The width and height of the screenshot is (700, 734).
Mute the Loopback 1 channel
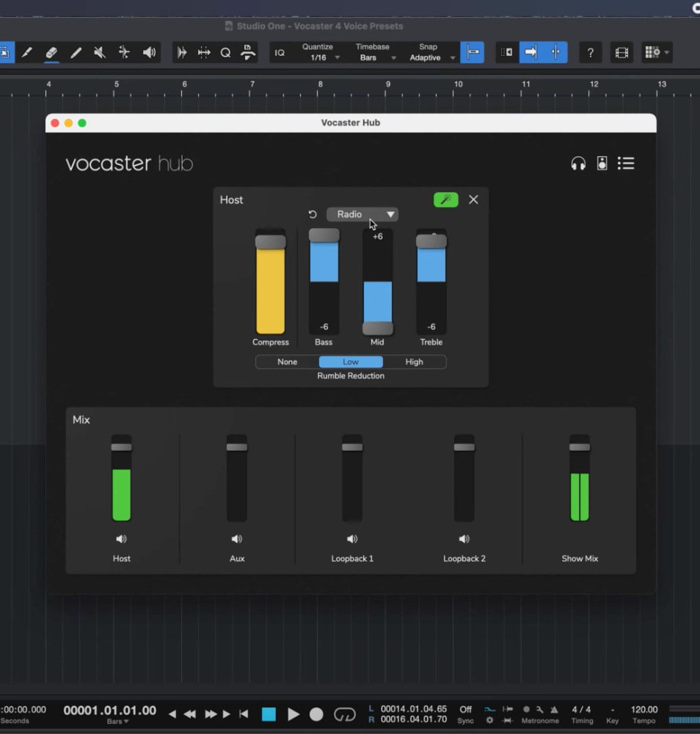coord(352,539)
